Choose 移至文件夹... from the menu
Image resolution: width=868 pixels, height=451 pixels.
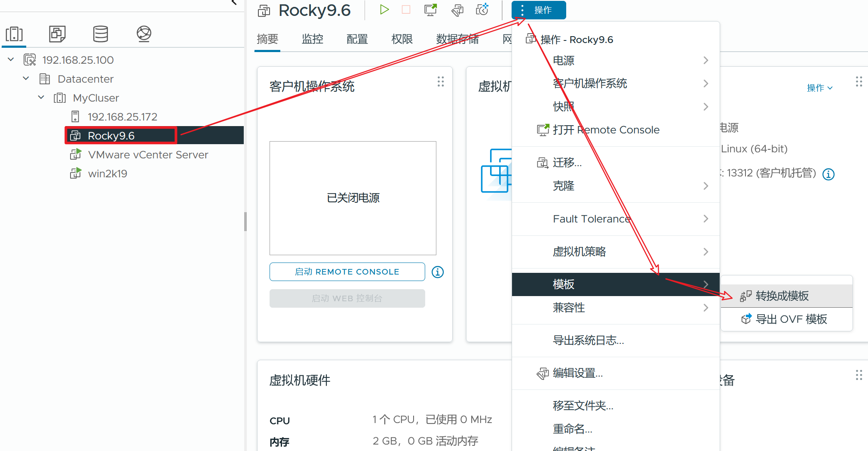pyautogui.click(x=616, y=406)
